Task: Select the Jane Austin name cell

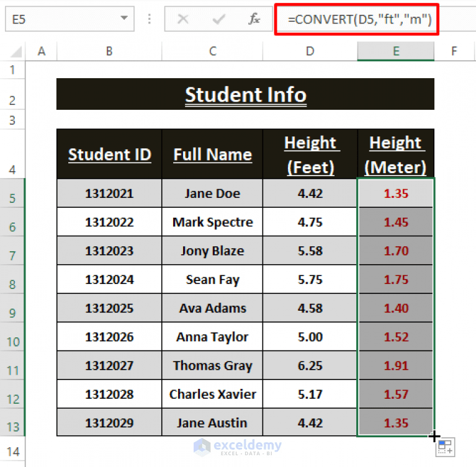Action: point(212,422)
